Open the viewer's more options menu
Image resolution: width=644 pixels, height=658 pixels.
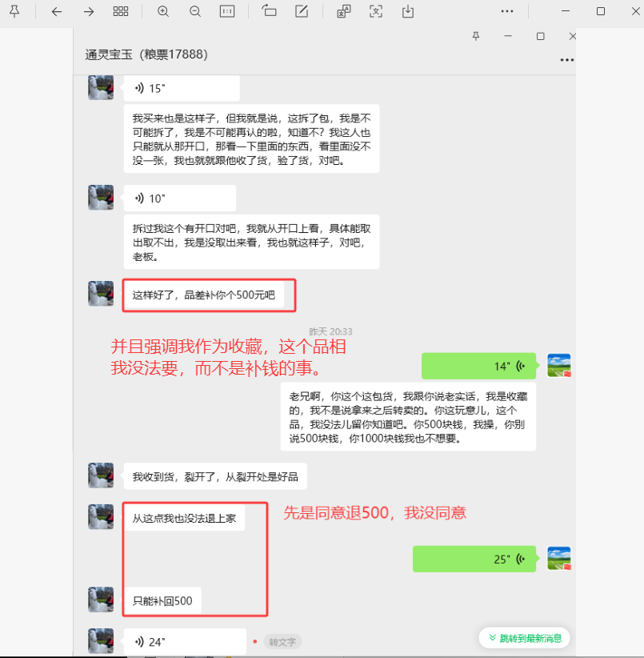pos(507,11)
